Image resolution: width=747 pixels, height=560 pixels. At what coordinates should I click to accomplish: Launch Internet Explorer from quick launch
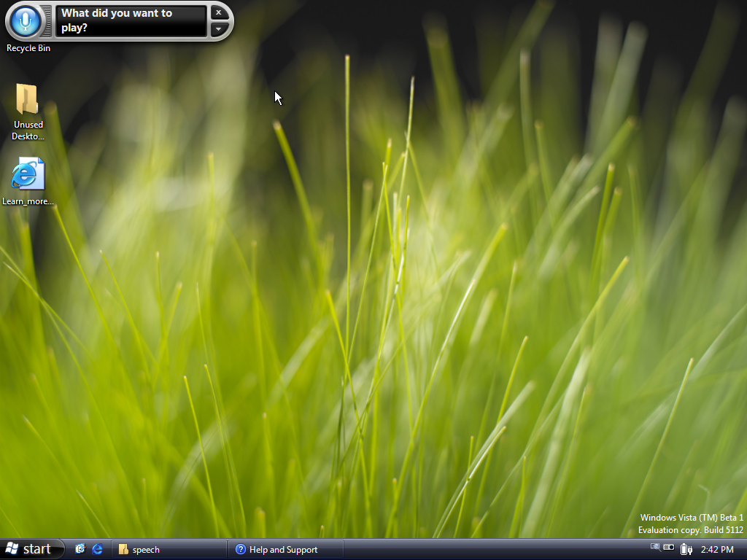97,549
